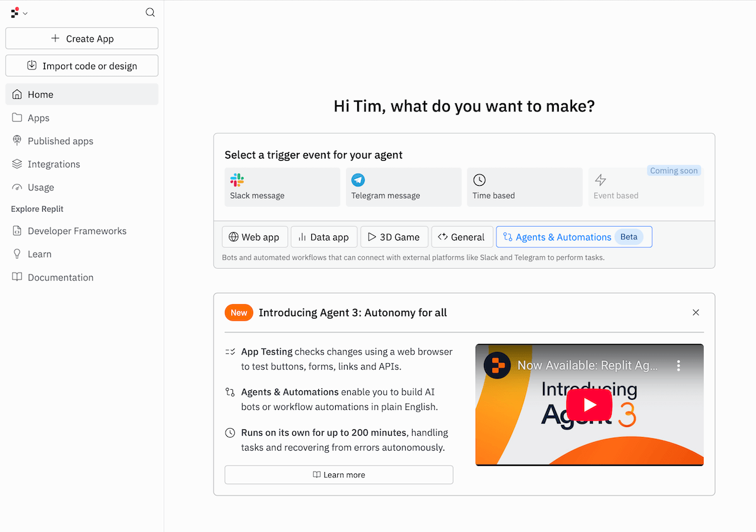
Task: Open the Learn lightbulb item
Action: [x=39, y=254]
